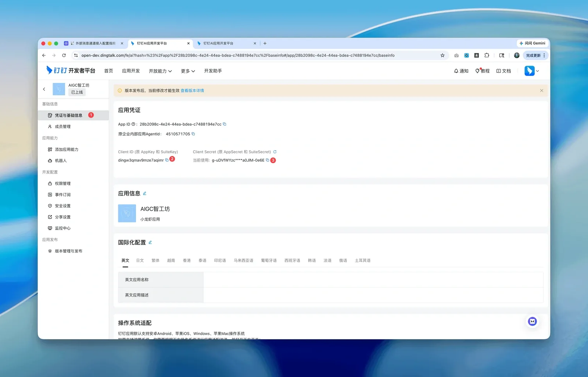Open the 通知 bell notifications
This screenshot has width=588, height=377.
[x=461, y=71]
